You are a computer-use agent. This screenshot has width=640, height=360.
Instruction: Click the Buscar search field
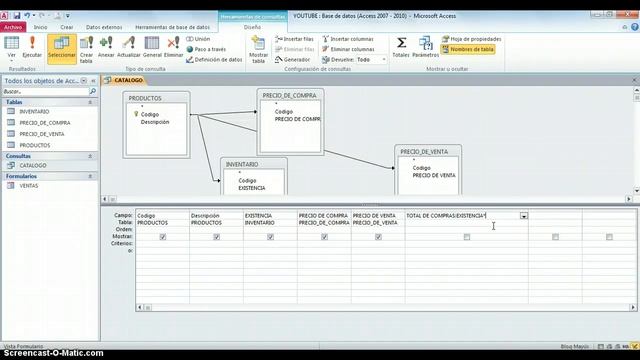[46, 91]
